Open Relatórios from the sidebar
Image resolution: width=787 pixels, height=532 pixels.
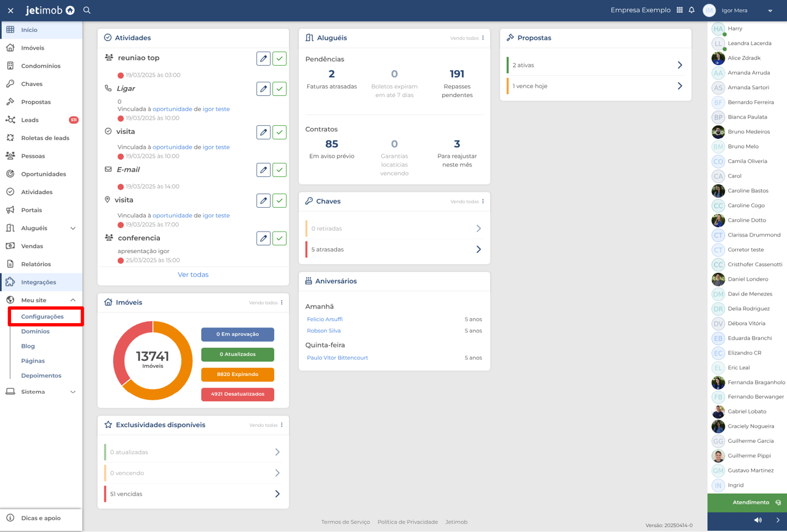click(x=35, y=264)
